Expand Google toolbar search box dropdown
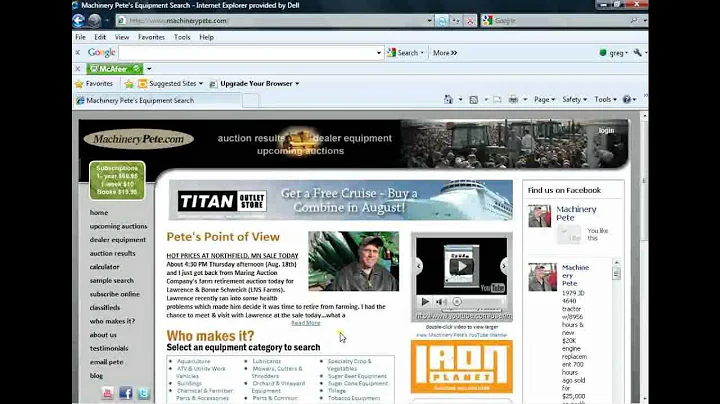Screen dimensions: 720x404 (379, 53)
